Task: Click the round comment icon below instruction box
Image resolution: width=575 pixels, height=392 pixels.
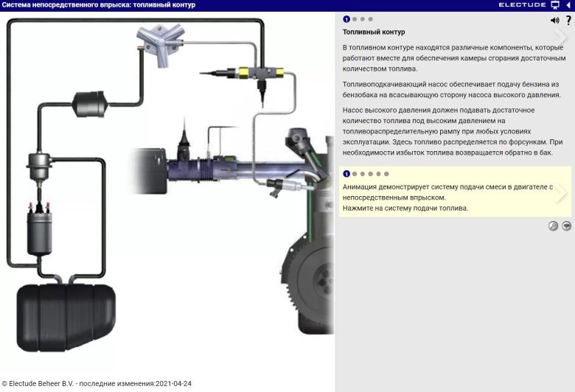Action: [566, 226]
